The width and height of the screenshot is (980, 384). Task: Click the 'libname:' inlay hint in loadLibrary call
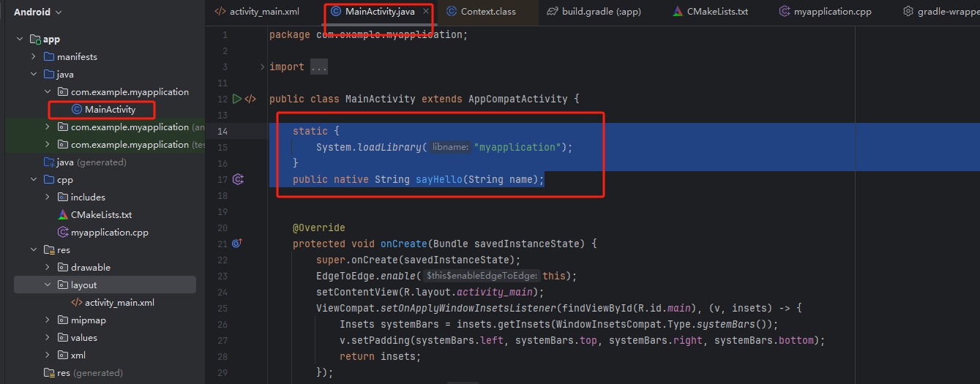[x=449, y=147]
